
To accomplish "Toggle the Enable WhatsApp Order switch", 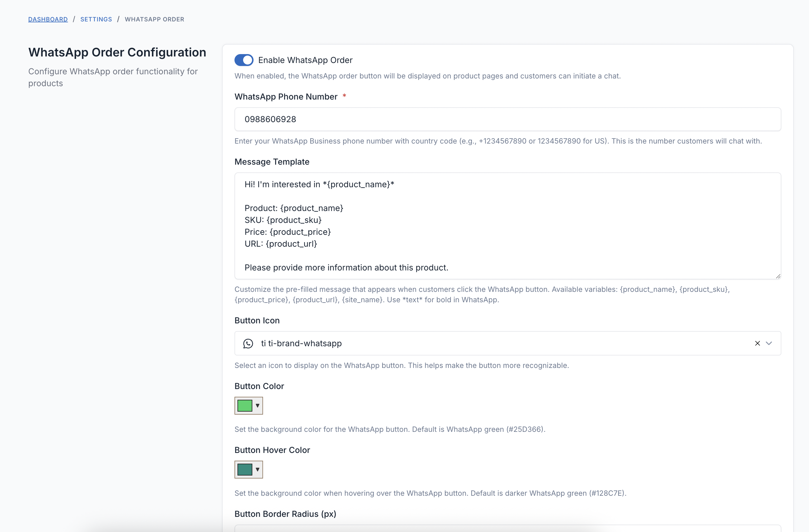I will coord(244,60).
